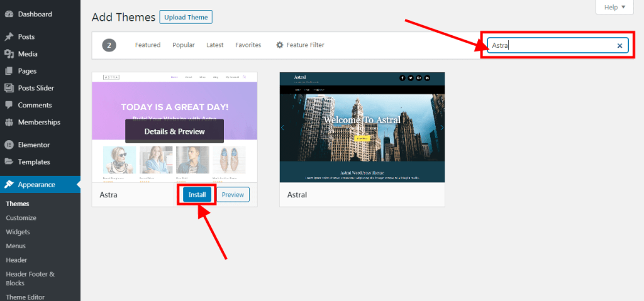Click the Appearance paintbrush icon
The image size is (644, 301).
pos(9,184)
